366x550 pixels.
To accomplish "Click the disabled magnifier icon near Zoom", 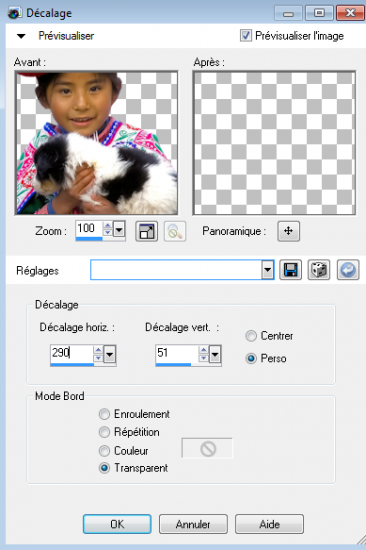I will click(x=175, y=231).
